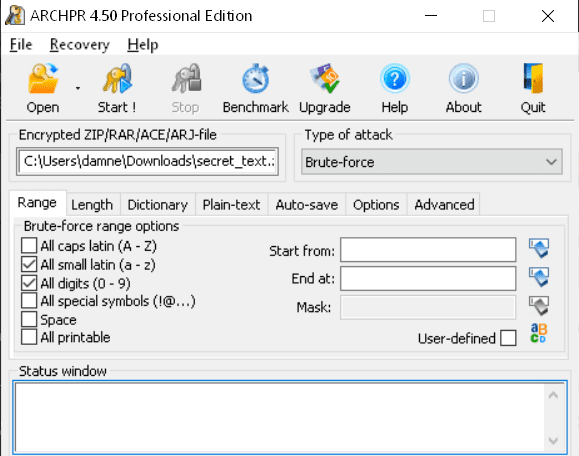The height and width of the screenshot is (456, 579).
Task: Switch to the Length tab
Action: tap(92, 205)
